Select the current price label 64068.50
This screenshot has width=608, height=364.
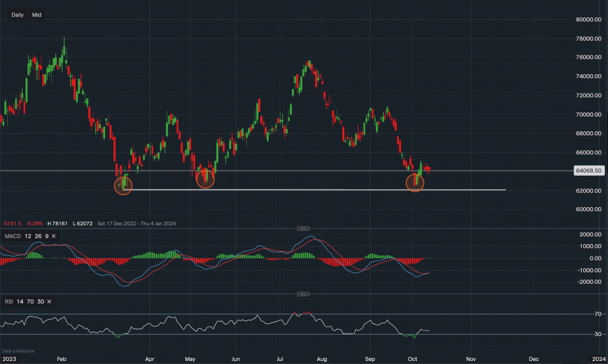(x=589, y=171)
